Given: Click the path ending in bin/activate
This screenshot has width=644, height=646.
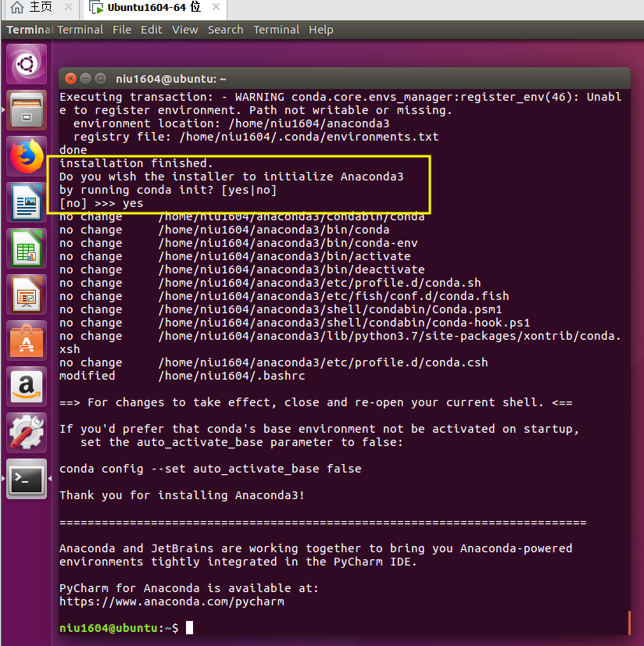Looking at the screenshot, I should (x=284, y=256).
